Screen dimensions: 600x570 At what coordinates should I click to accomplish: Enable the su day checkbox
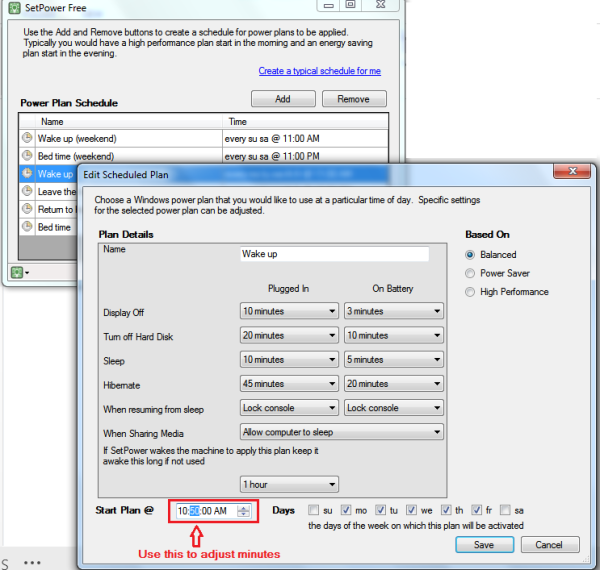(x=313, y=510)
